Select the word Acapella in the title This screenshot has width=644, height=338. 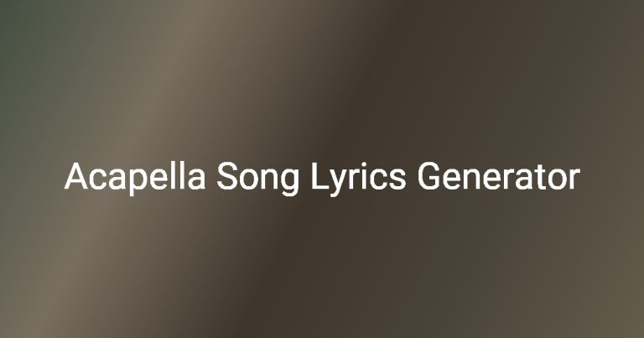pos(135,177)
